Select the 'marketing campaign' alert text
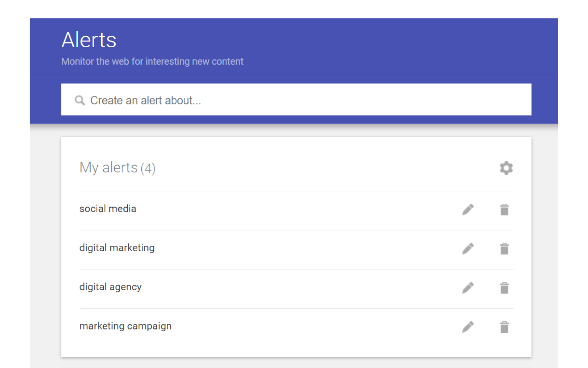 [x=125, y=326]
